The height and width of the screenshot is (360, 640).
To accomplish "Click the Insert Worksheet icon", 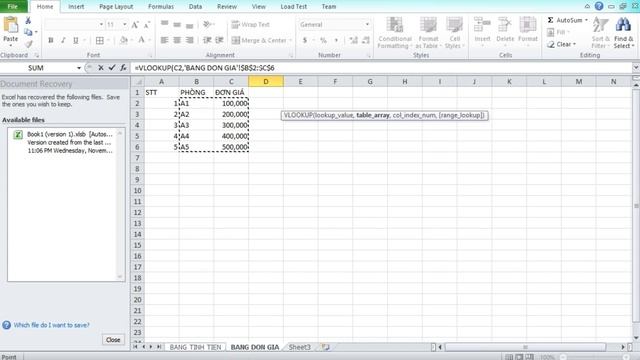I will 325,347.
